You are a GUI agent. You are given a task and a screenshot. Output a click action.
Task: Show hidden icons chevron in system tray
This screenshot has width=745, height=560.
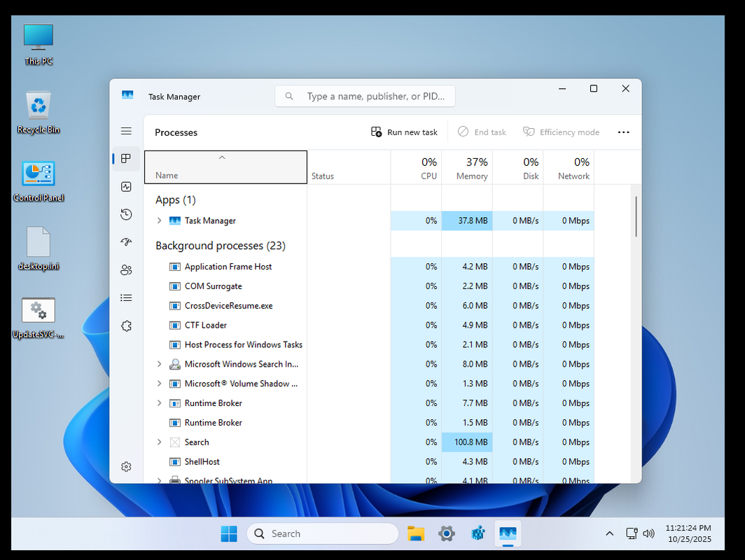610,533
